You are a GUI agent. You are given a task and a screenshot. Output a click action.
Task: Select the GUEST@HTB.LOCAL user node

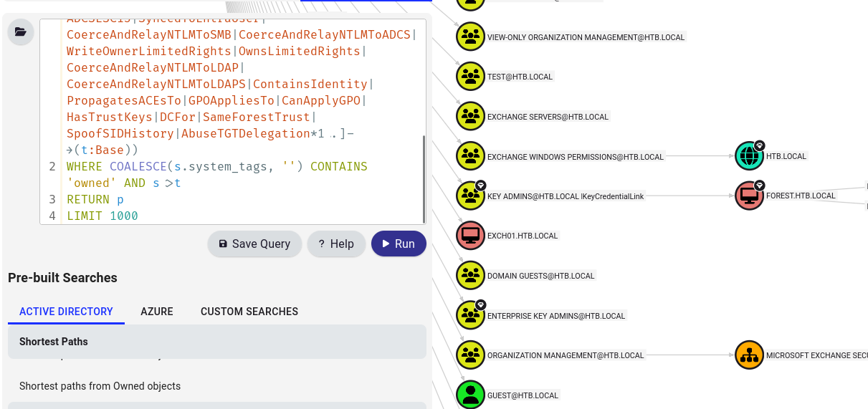click(470, 395)
